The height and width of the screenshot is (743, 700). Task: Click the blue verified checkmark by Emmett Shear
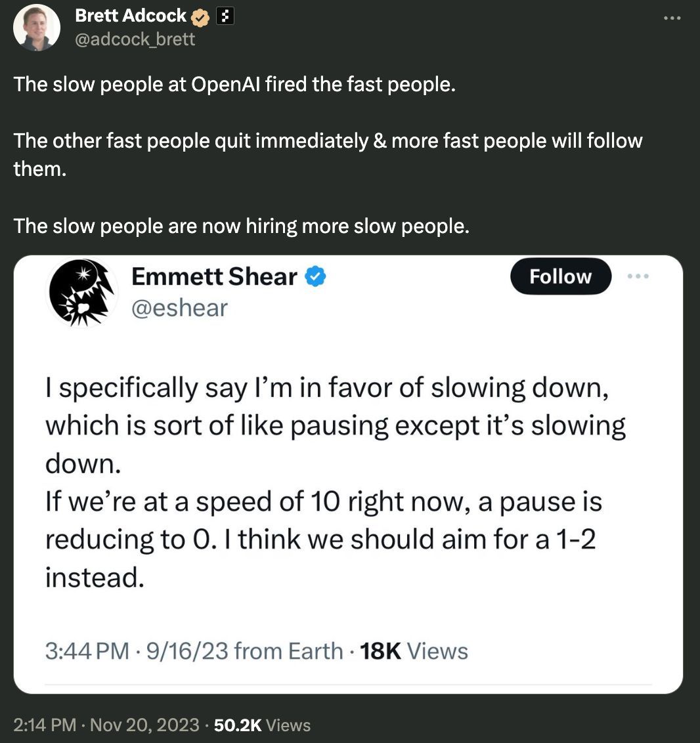[x=317, y=277]
